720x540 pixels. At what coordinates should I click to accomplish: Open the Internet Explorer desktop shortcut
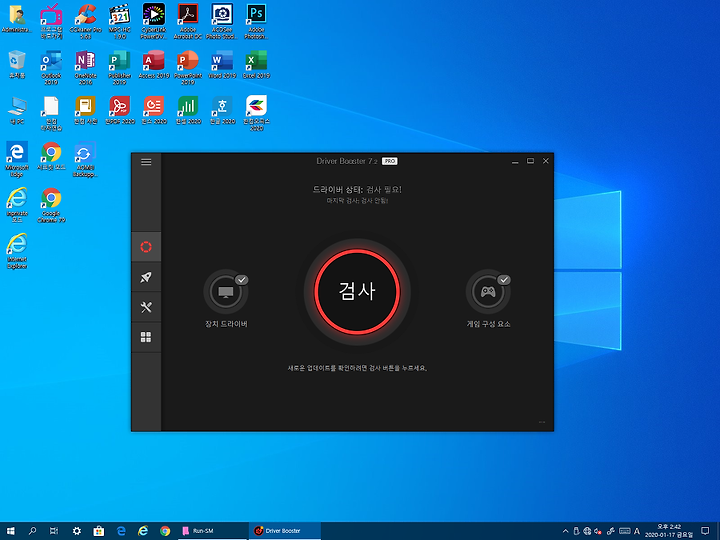pyautogui.click(x=17, y=251)
